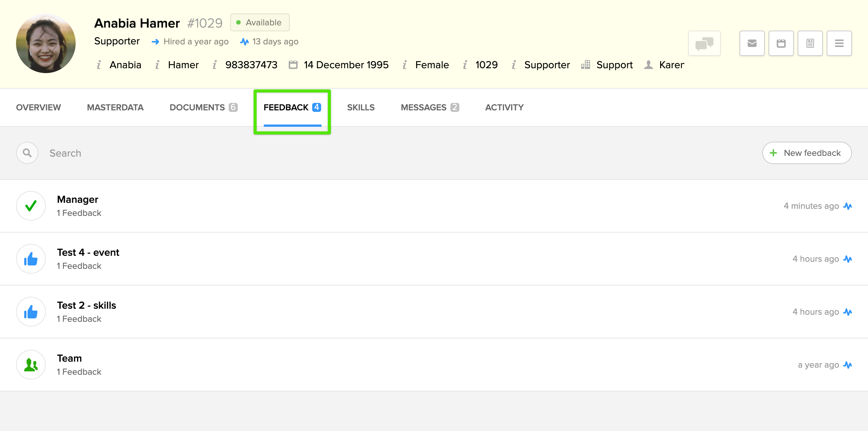This screenshot has height=431, width=868.
Task: Click the a year ago timestamp
Action: pos(818,365)
